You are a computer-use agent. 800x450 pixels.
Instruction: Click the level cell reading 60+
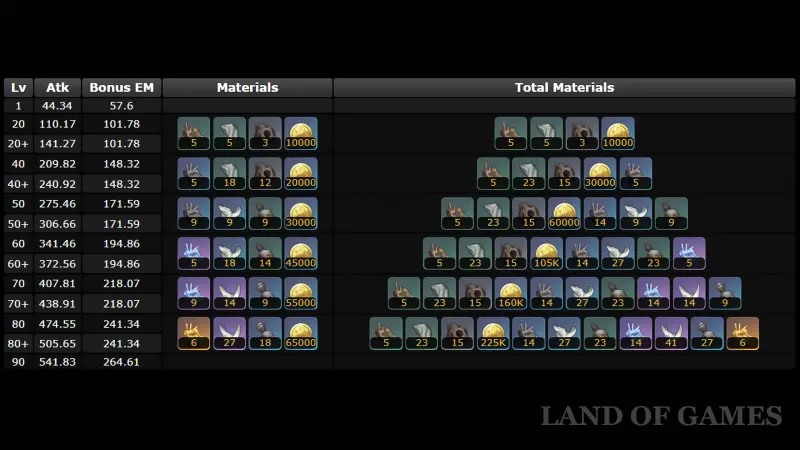pyautogui.click(x=18, y=264)
